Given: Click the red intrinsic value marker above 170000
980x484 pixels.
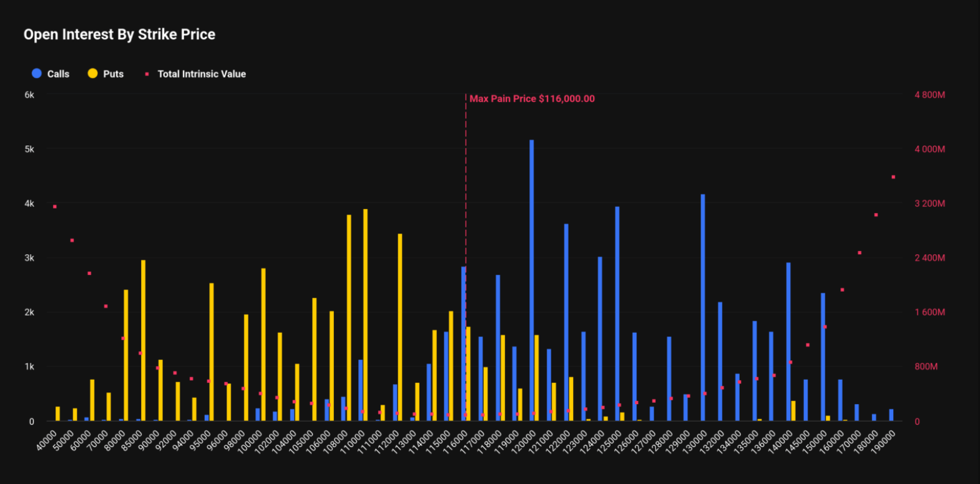Looking at the screenshot, I should point(860,253).
